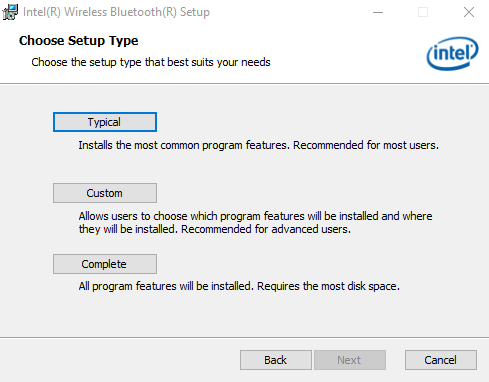The width and height of the screenshot is (489, 382).
Task: Cancel the Bluetooth installation
Action: (441, 360)
